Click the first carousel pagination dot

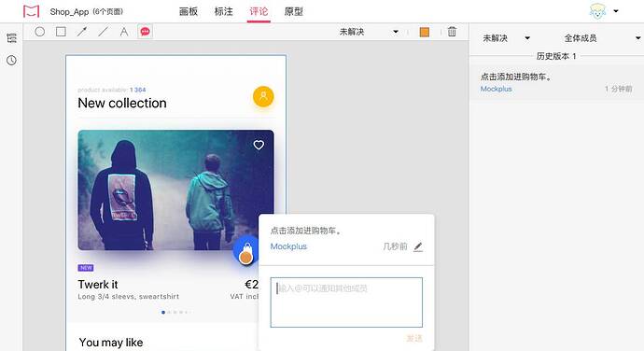coord(163,313)
